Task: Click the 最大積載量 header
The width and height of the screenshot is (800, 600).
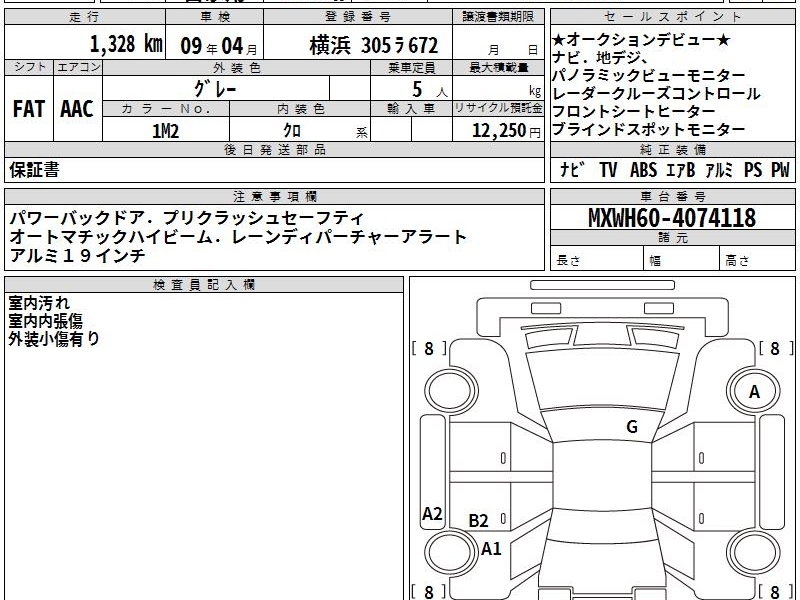Action: (x=498, y=68)
